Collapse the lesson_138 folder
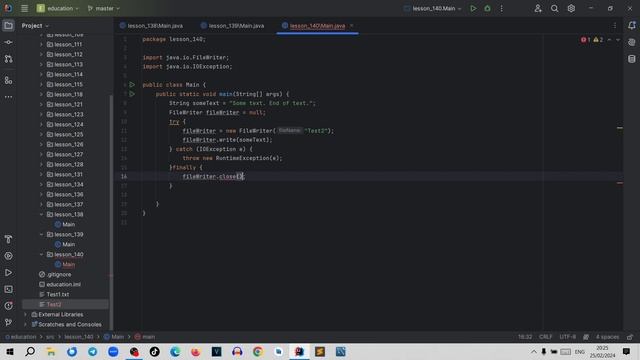The image size is (640, 360). pos(41,214)
